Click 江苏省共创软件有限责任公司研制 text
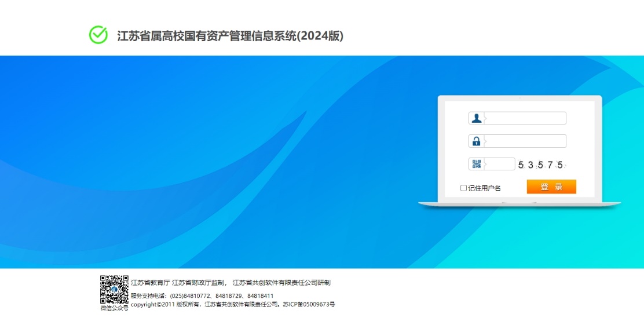This screenshot has height=325, width=644. point(281,283)
